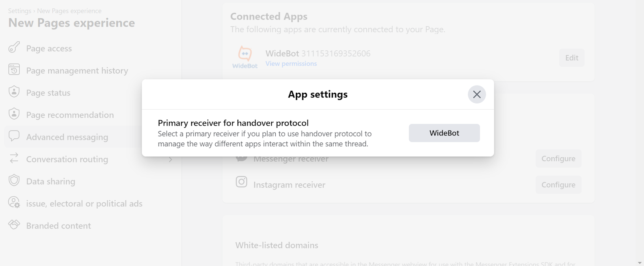The image size is (644, 266).
Task: Click the Data sharing shield icon
Action: coord(14,181)
